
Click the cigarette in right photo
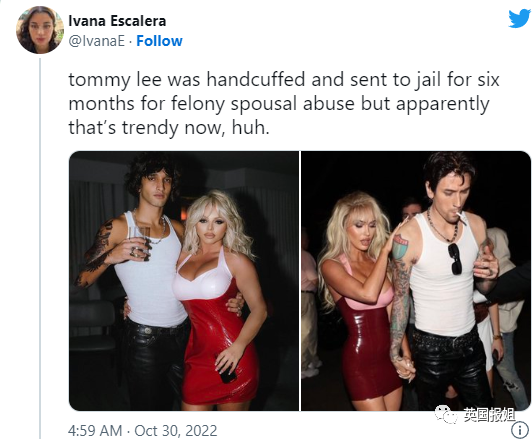(x=462, y=217)
